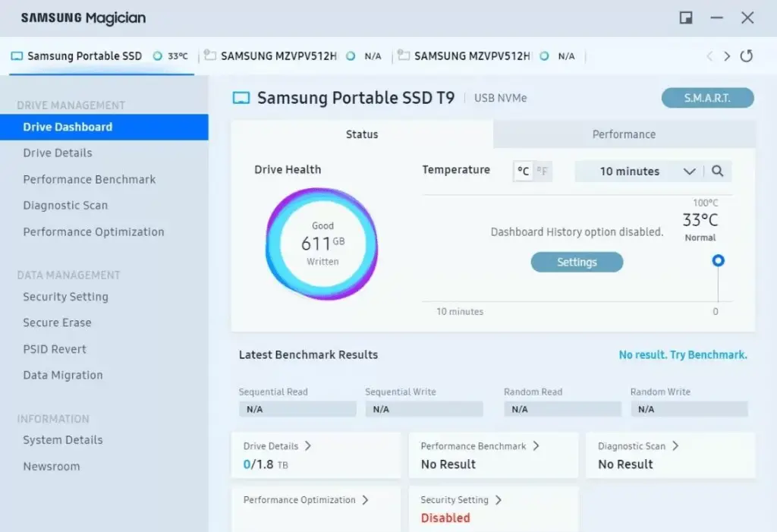Open Performance Optimization card chevron
The image size is (777, 532).
pyautogui.click(x=365, y=500)
